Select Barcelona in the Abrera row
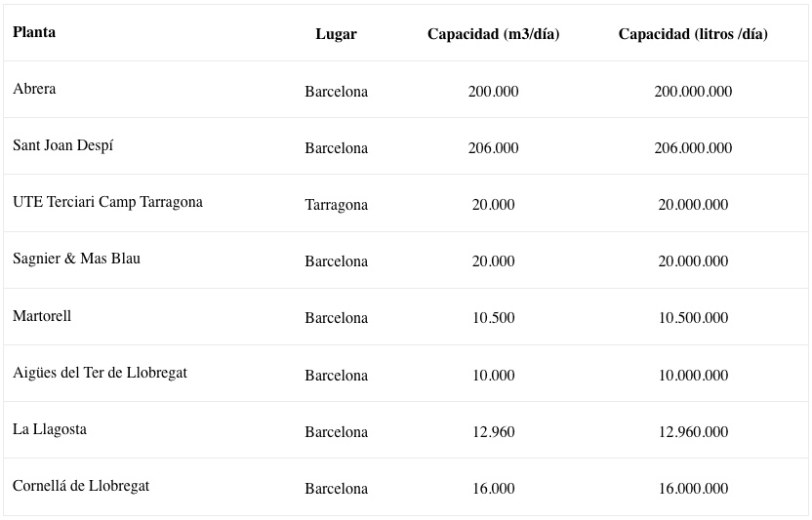The height and width of the screenshot is (520, 812). coord(336,92)
